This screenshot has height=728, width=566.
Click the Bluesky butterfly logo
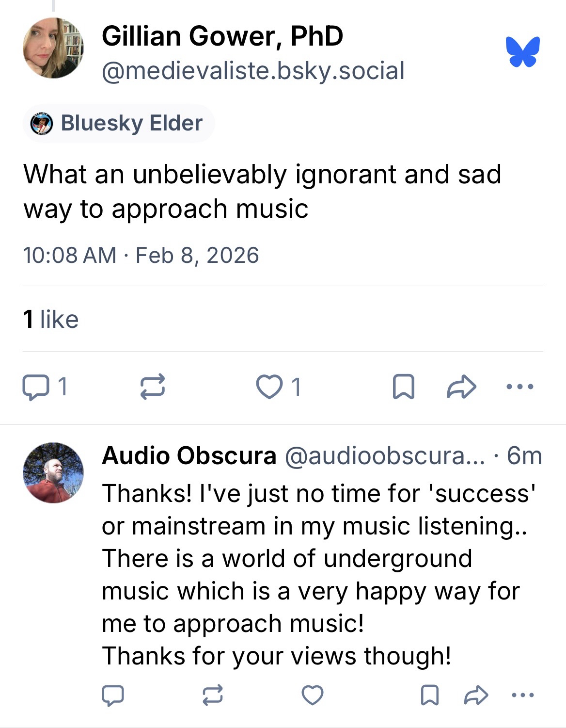click(x=522, y=51)
